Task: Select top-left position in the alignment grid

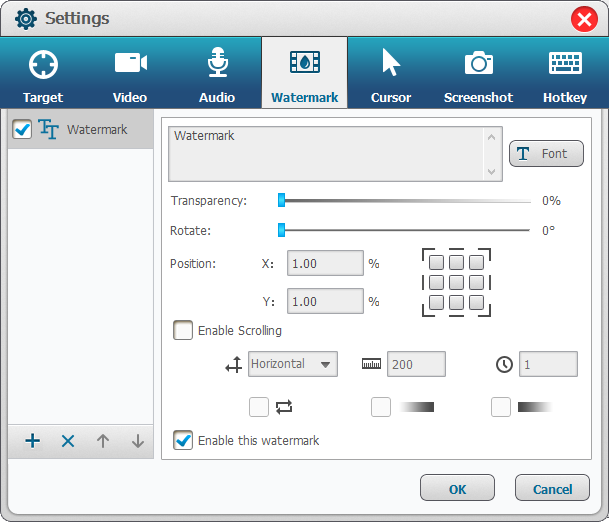Action: coord(436,262)
